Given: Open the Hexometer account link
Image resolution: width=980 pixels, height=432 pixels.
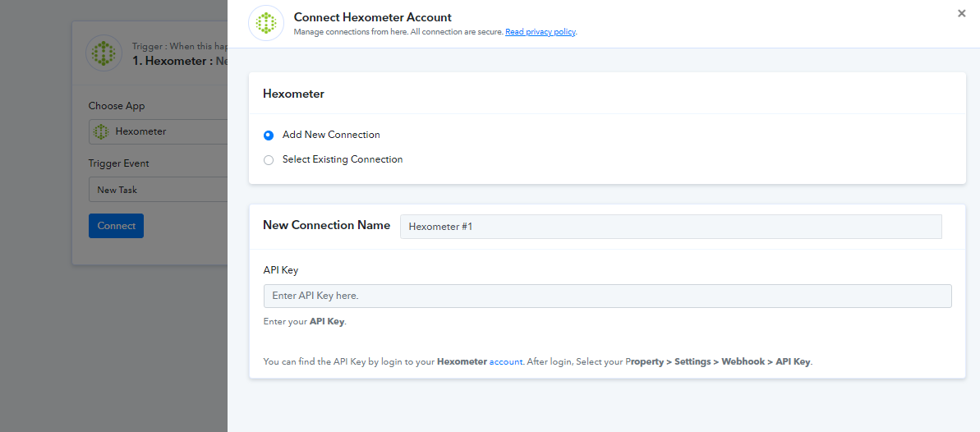Looking at the screenshot, I should point(506,361).
